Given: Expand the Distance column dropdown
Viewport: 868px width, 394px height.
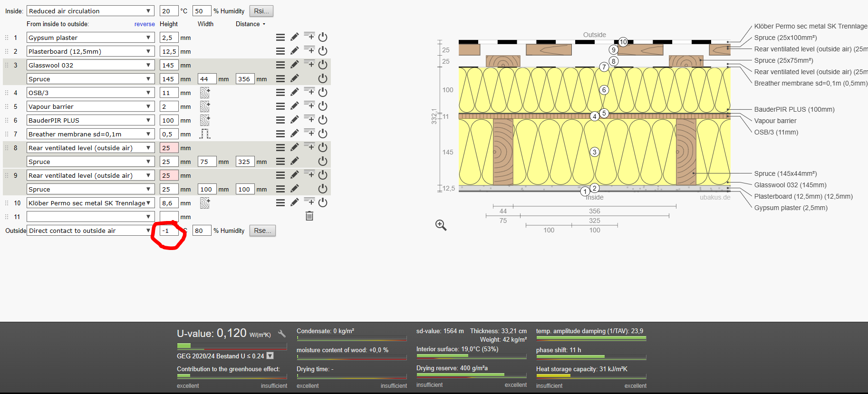Looking at the screenshot, I should (251, 24).
